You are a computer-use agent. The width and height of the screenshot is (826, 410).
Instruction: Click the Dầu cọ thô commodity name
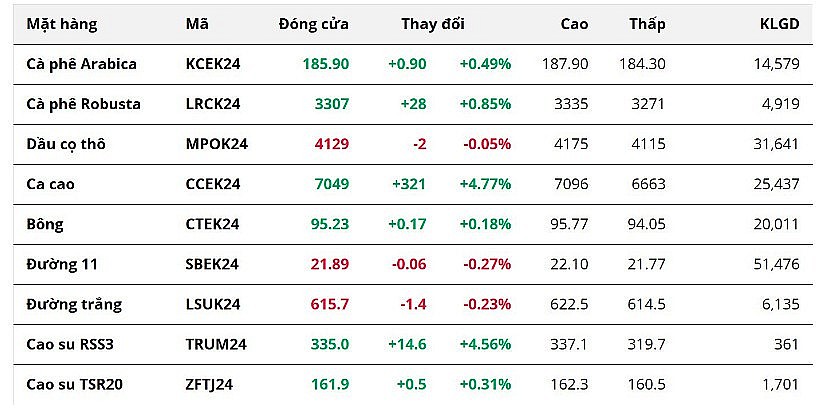pos(66,143)
